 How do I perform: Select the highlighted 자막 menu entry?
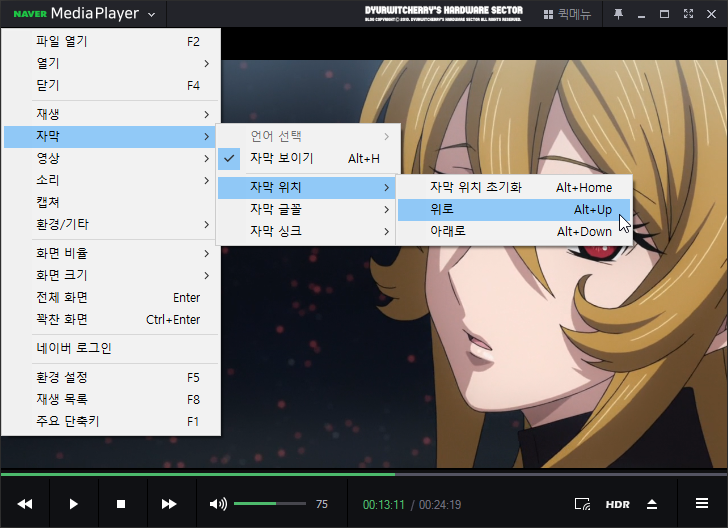point(110,137)
